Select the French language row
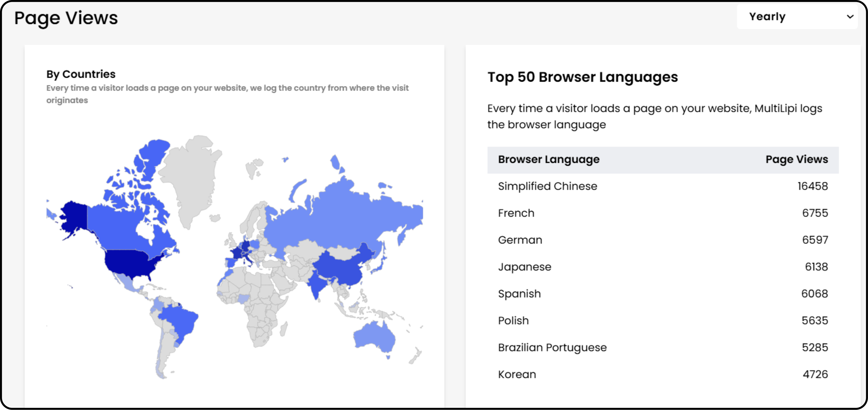Image resolution: width=868 pixels, height=410 pixels. pos(663,213)
